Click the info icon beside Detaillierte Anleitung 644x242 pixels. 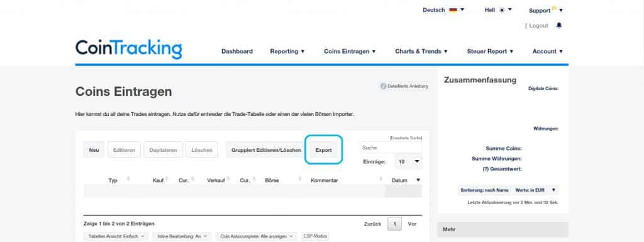tap(383, 86)
